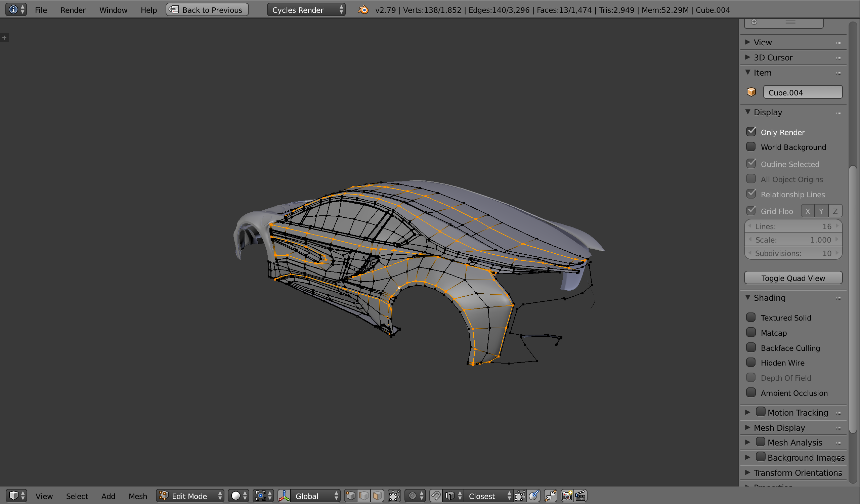
Task: Open the Edit Mode dropdown
Action: coord(190,496)
